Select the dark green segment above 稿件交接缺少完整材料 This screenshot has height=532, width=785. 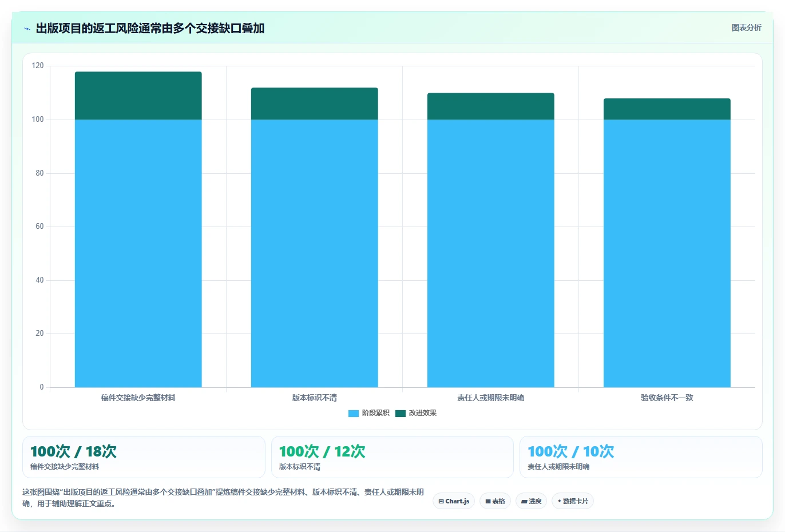(x=138, y=96)
